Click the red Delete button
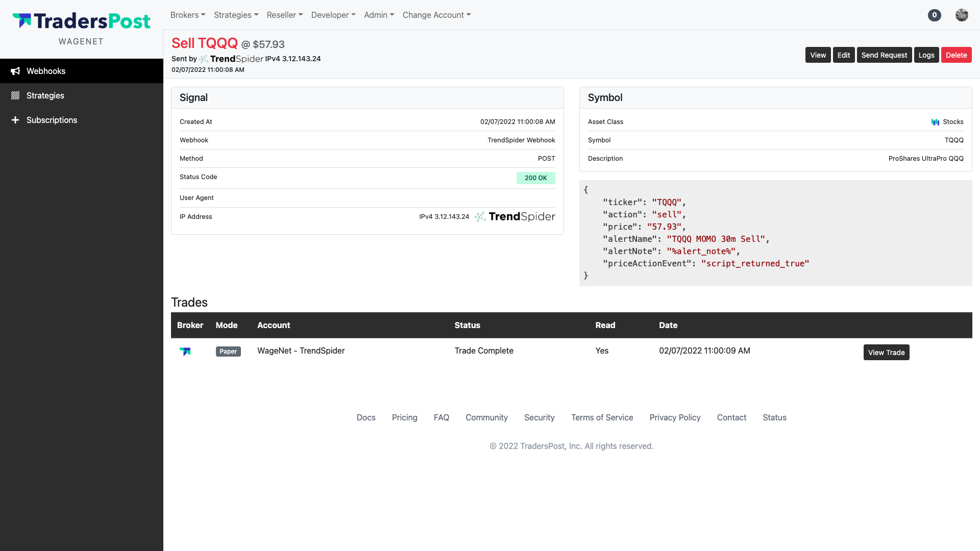This screenshot has height=551, width=980. pos(956,55)
